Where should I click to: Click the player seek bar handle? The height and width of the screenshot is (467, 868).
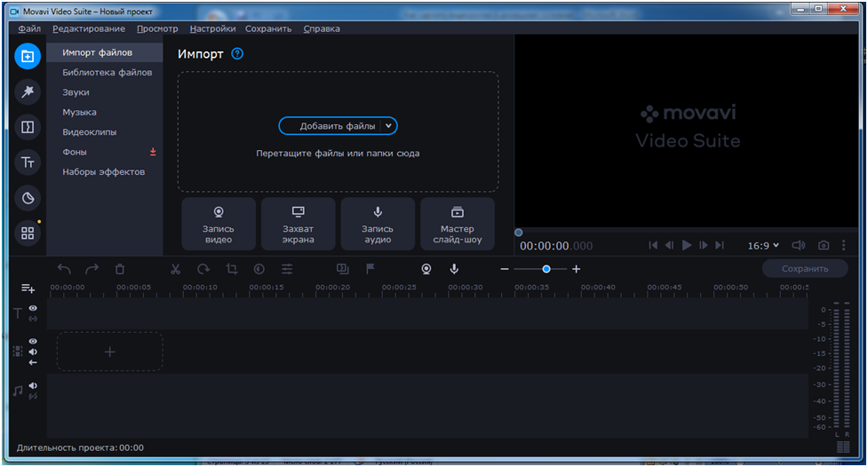[x=519, y=233]
